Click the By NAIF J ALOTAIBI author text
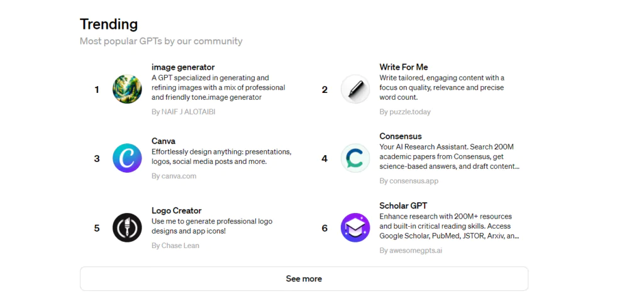This screenshot has width=644, height=304. tap(183, 112)
